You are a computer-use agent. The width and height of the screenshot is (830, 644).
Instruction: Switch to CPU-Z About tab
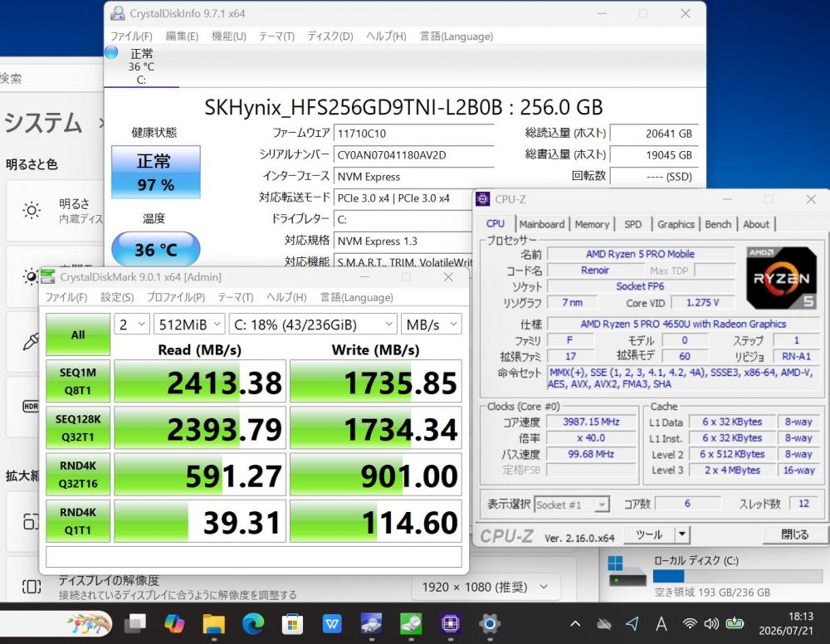click(x=756, y=224)
